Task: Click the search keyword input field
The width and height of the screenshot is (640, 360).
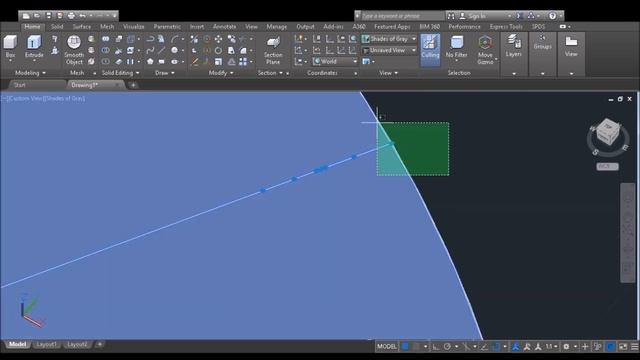Action: pos(402,16)
